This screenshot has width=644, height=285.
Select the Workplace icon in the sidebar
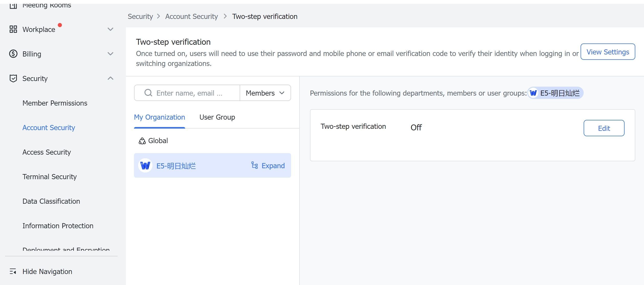14,29
